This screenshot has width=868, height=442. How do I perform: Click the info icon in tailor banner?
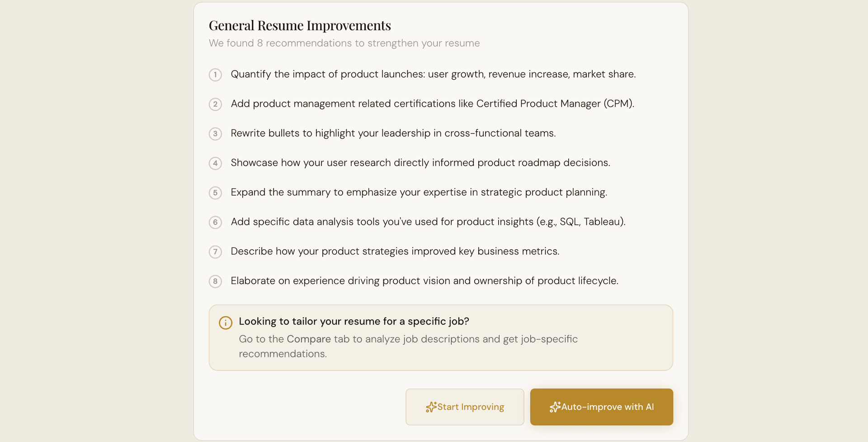pos(226,323)
